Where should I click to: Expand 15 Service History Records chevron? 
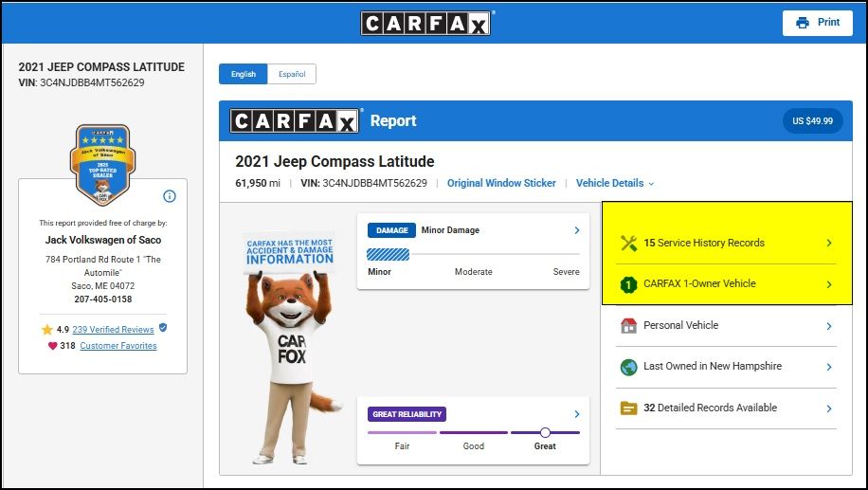[829, 243]
